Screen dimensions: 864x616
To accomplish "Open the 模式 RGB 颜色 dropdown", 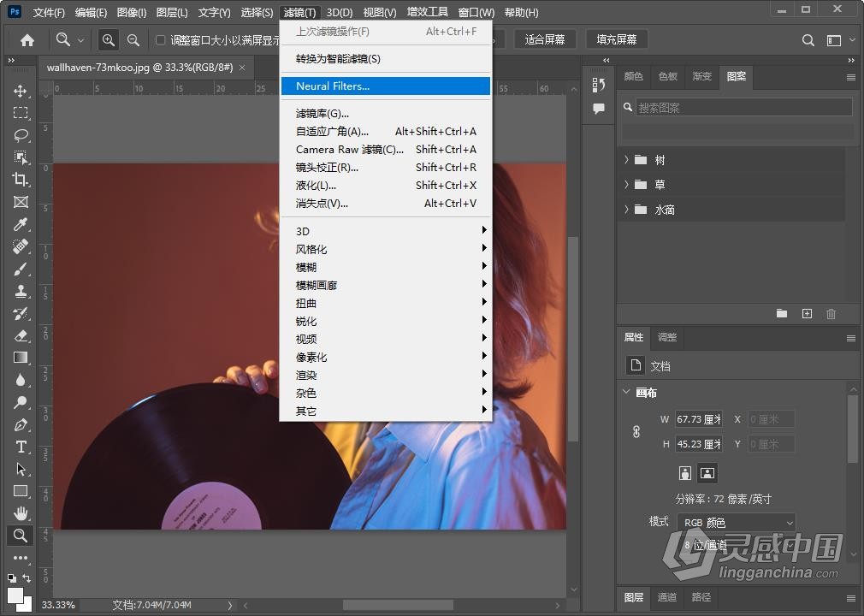I will 736,522.
